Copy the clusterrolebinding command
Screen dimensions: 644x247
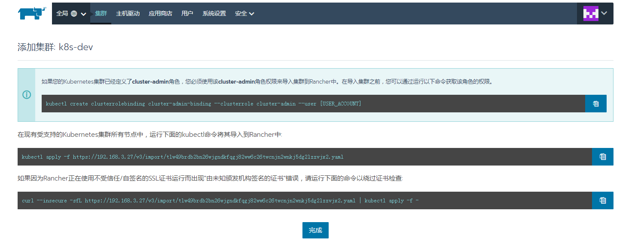click(x=595, y=104)
